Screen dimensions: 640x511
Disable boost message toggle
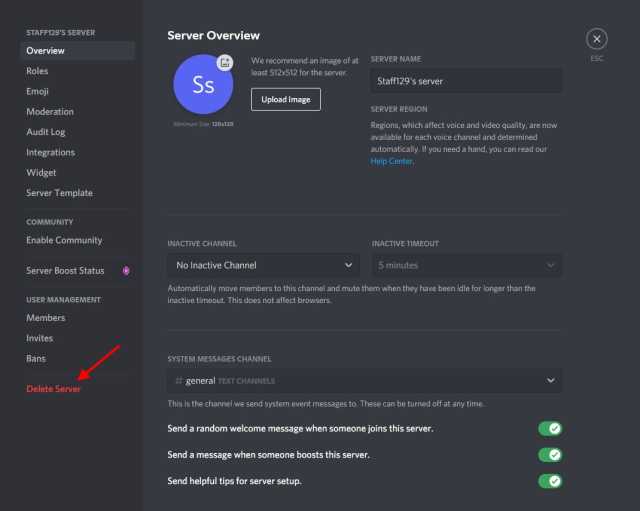click(x=550, y=455)
